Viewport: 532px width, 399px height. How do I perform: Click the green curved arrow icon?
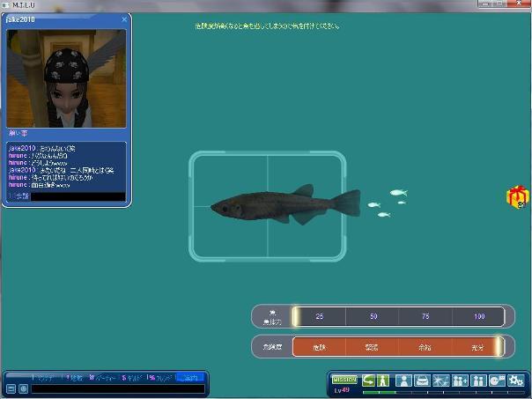tap(368, 381)
